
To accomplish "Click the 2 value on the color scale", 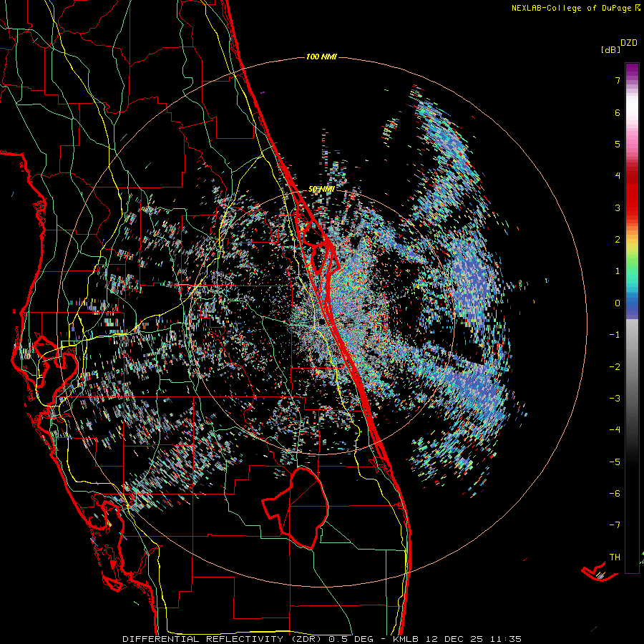I will [618, 240].
